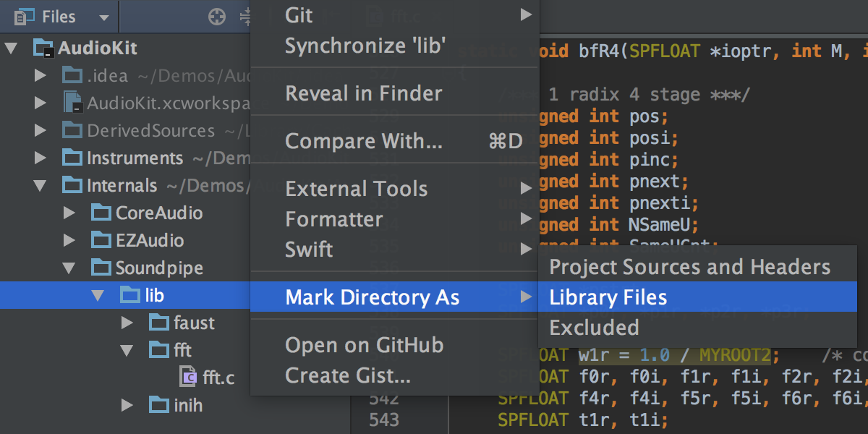Click the Instruments folder icon

point(72,158)
